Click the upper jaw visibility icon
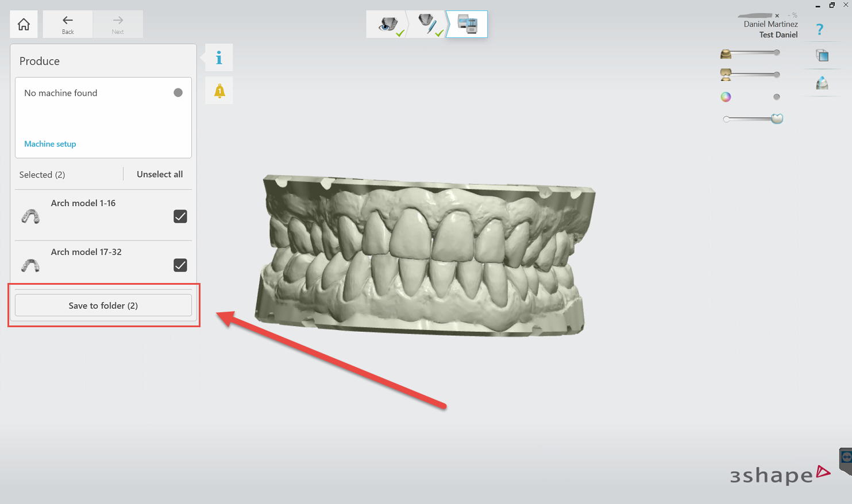Viewport: 852px width, 504px height. (x=725, y=53)
